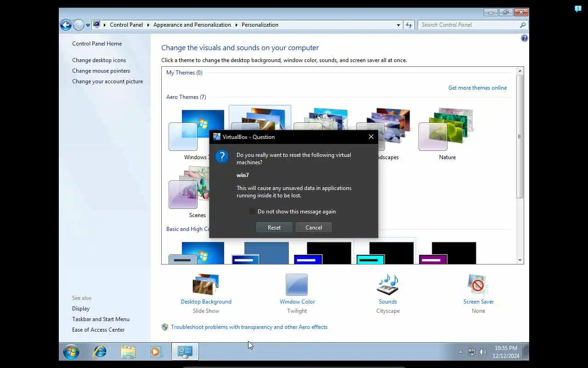Screen dimensions: 588x368
Task: Click the Show desktop button
Action: click(526, 352)
